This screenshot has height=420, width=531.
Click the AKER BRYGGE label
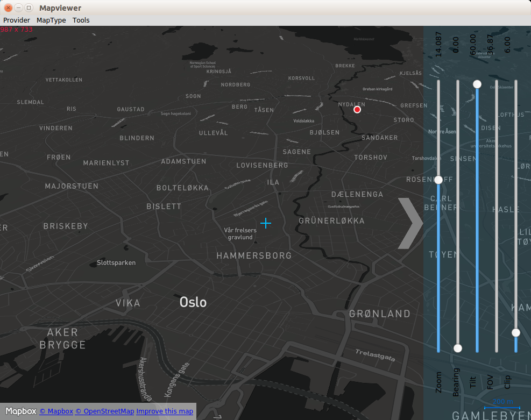click(x=62, y=338)
